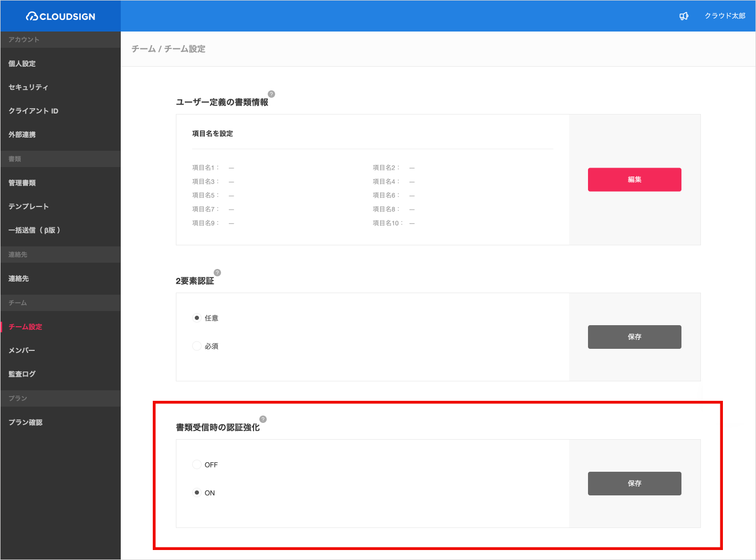Open the テンプレート page
The width and height of the screenshot is (756, 560).
[28, 206]
